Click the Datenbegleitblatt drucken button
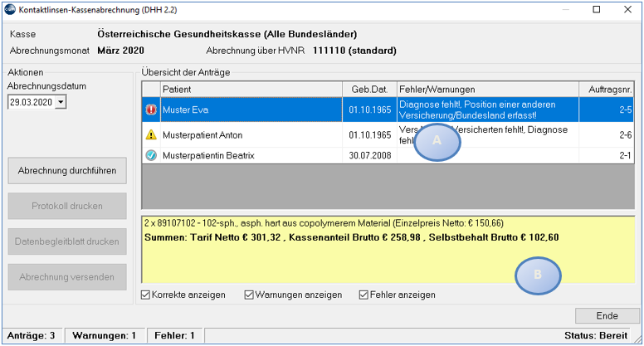The image size is (644, 346). point(67,241)
